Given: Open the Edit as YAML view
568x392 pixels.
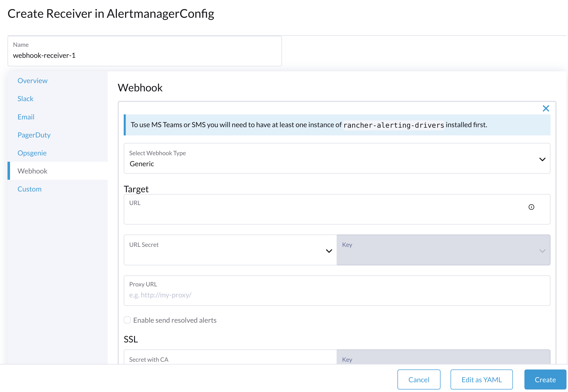Looking at the screenshot, I should 481,379.
